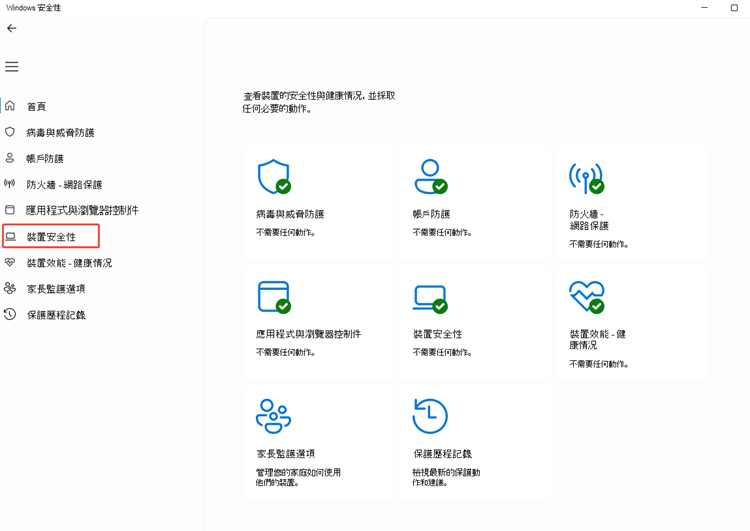Click 不需要任何動作 under 帳戶防護 card
Image resolution: width=750 pixels, height=531 pixels.
[442, 232]
